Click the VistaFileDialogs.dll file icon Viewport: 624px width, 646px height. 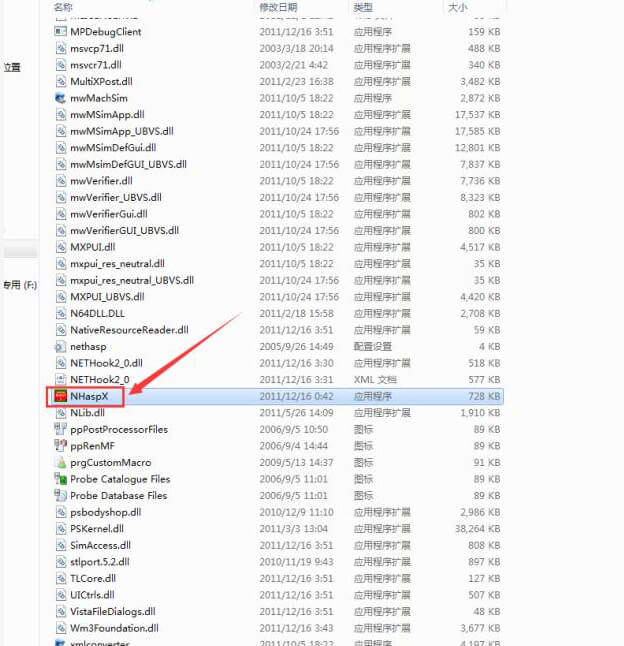(61, 611)
